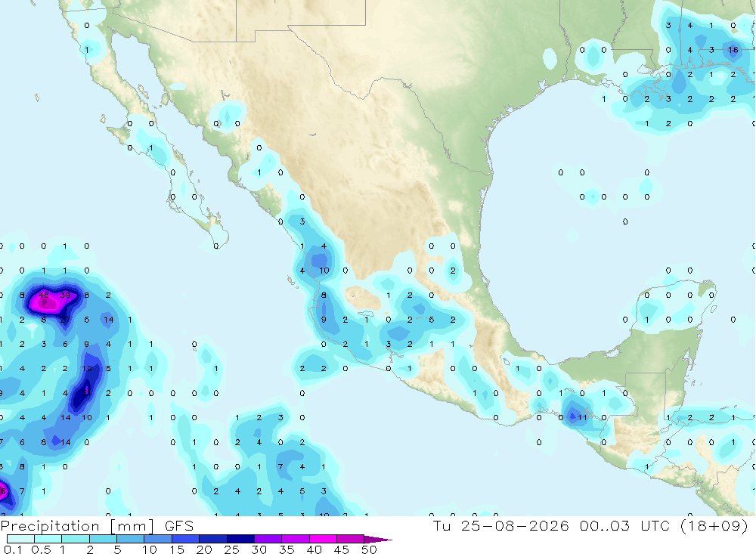Click the date '25-08-2026'

(515, 525)
